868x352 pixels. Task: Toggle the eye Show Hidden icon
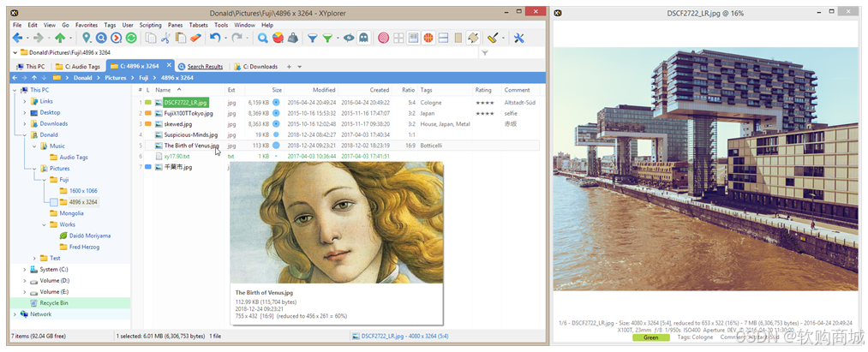(x=348, y=38)
